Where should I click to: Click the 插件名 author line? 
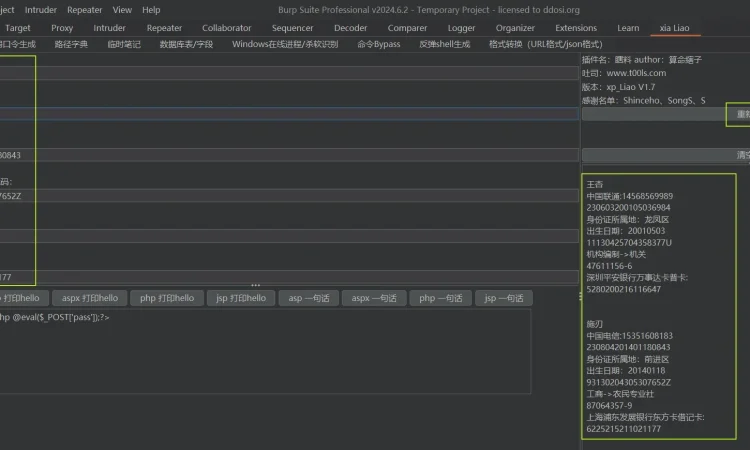641,60
